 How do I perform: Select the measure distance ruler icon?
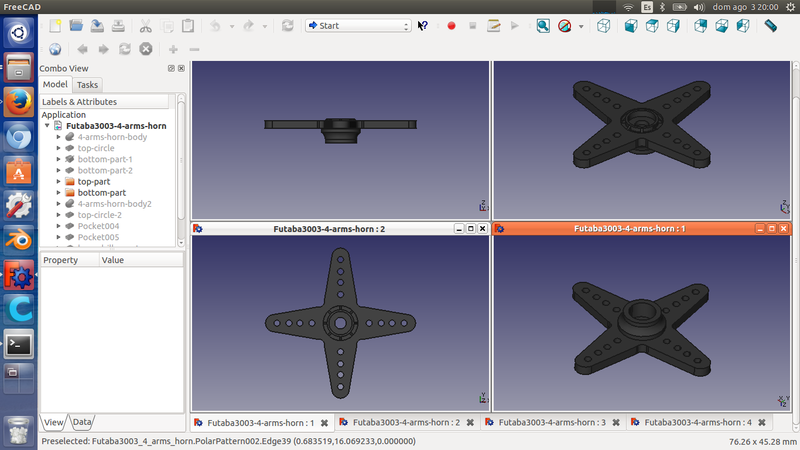pos(770,26)
